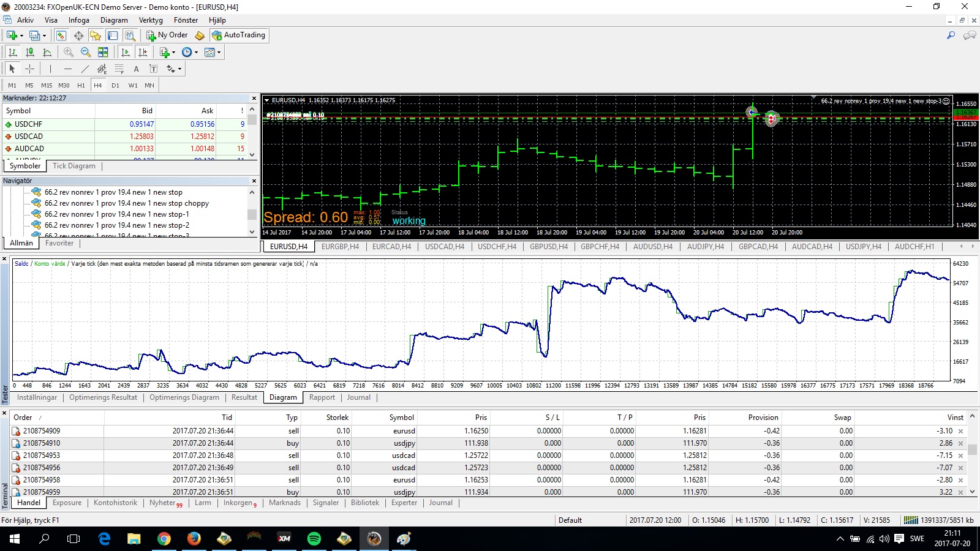Image resolution: width=980 pixels, height=551 pixels.
Task: Zoom in on the chart
Action: 69,52
